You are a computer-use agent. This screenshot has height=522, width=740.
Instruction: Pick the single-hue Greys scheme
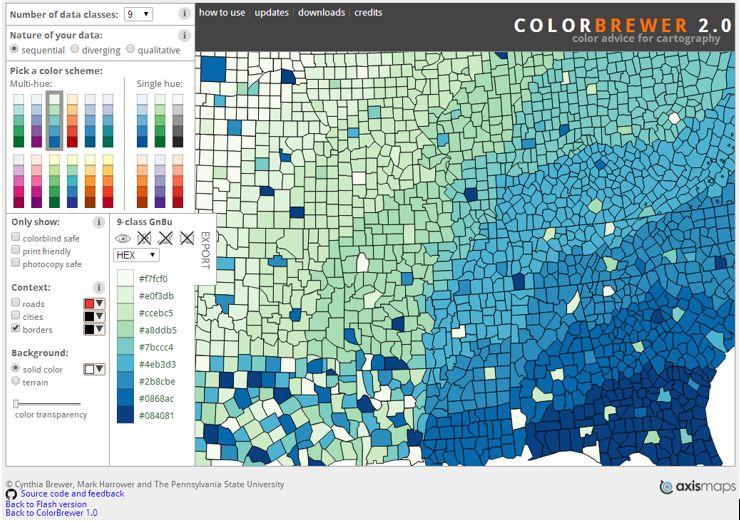pyautogui.click(x=177, y=121)
